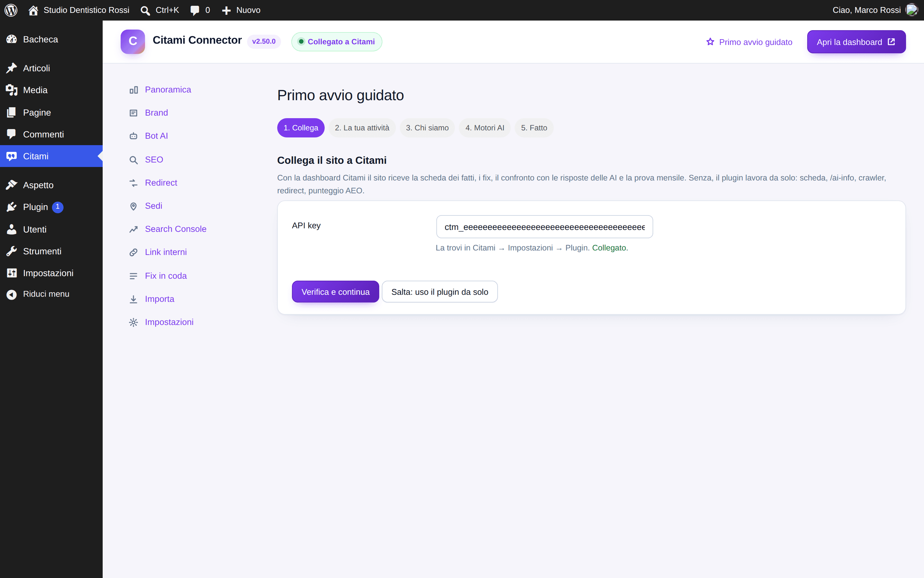Open the Panoramica section link

168,90
